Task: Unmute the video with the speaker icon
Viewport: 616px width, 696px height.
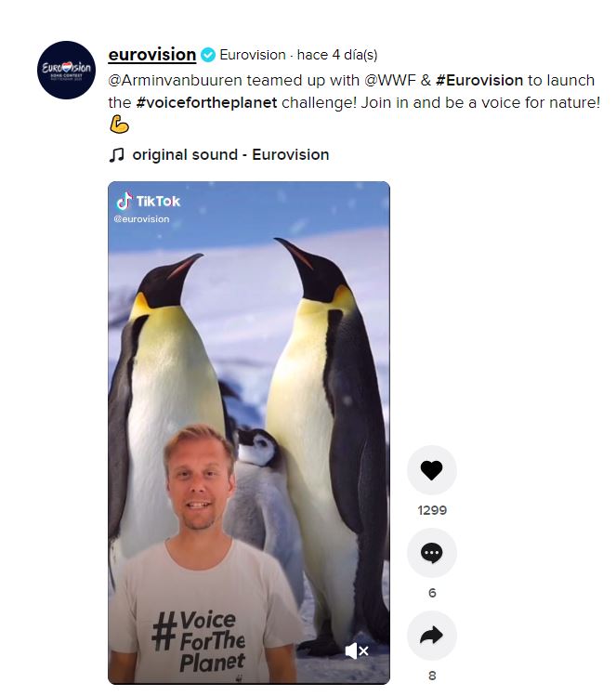Action: coord(357,651)
